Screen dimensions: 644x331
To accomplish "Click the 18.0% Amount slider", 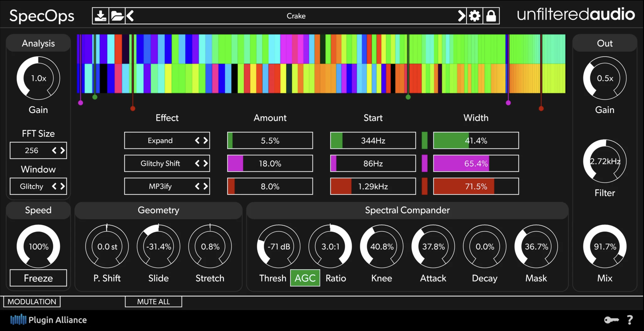I will tap(270, 163).
